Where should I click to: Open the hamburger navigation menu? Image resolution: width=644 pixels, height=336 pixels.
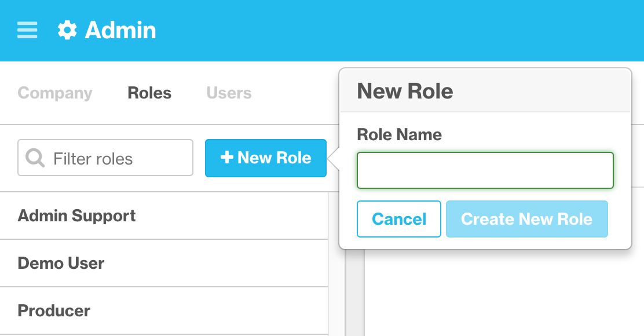27,30
